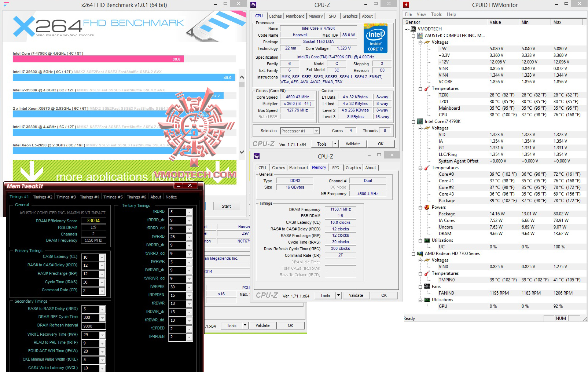
Task: Click the Temperatures thermometer icon under ASUSTeK
Action: 427,88
